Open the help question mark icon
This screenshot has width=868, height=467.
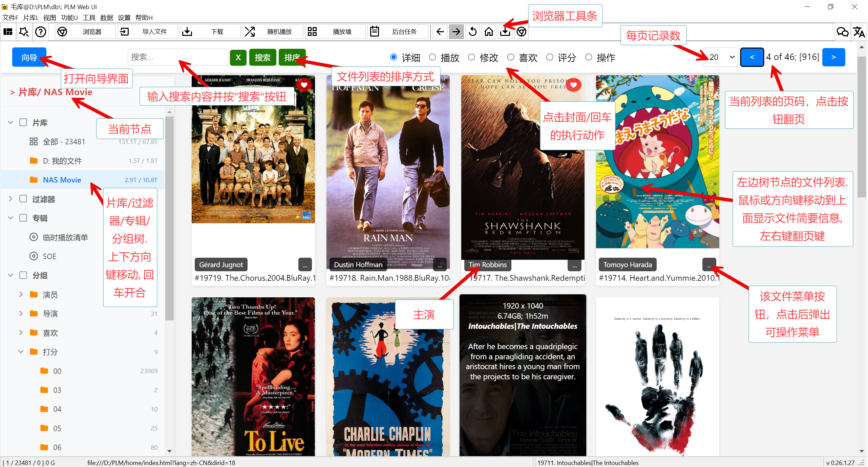click(41, 32)
